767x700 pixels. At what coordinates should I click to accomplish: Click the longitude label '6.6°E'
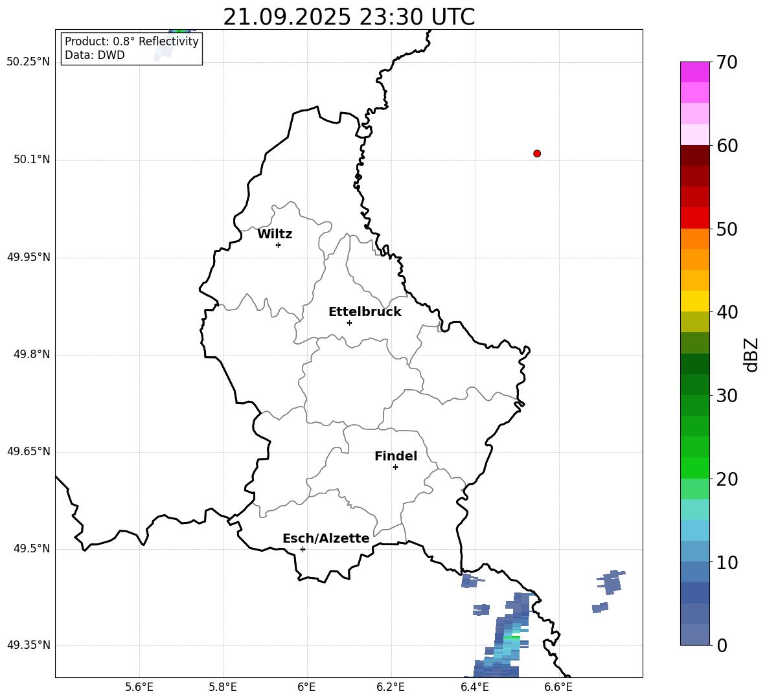pyautogui.click(x=558, y=687)
